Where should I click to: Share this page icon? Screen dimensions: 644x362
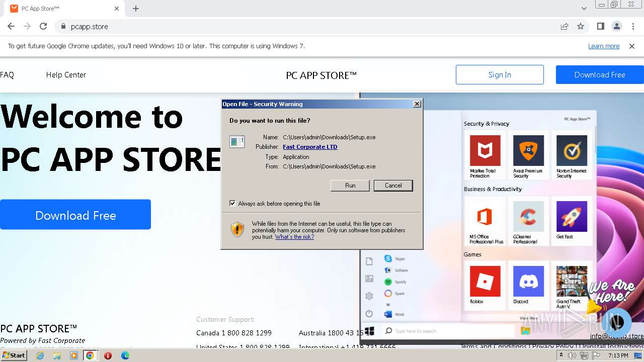pyautogui.click(x=565, y=26)
